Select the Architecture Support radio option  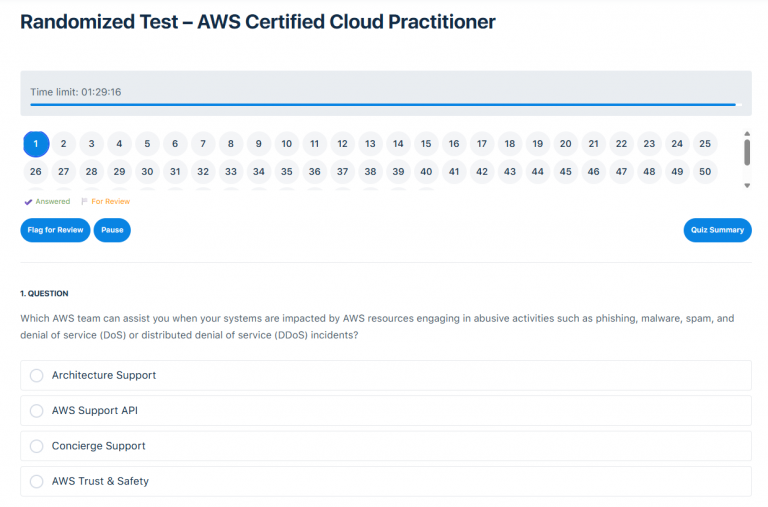point(37,375)
